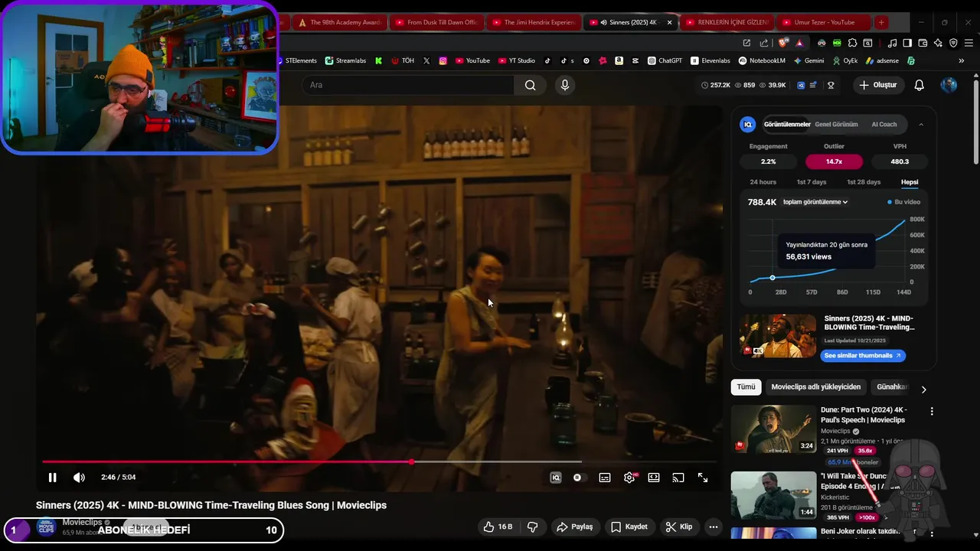Open the toplam görüntülenme dropdown

815,202
